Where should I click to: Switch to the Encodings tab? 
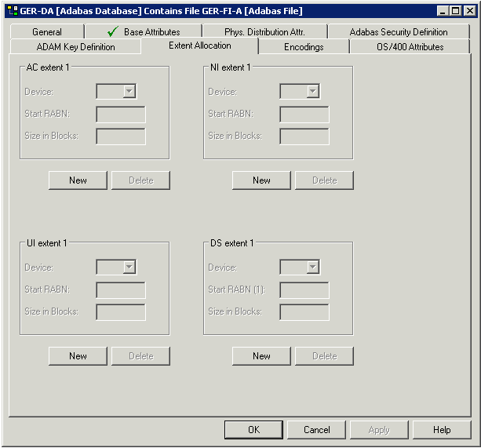[304, 47]
